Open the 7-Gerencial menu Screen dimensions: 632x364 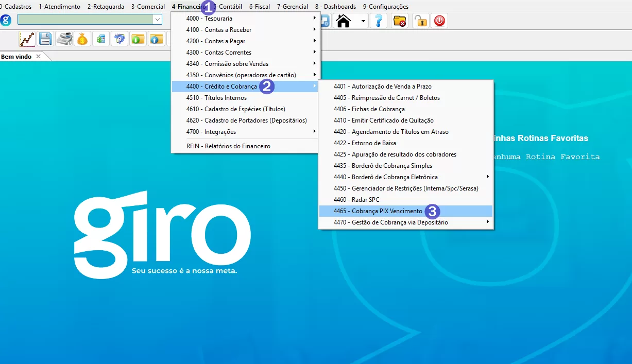point(292,7)
